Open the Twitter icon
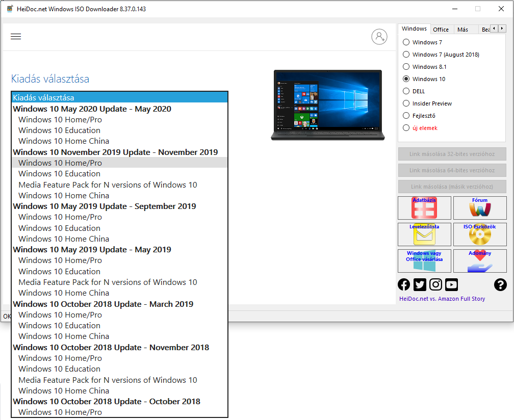Image resolution: width=514 pixels, height=420 pixels. pos(420,285)
